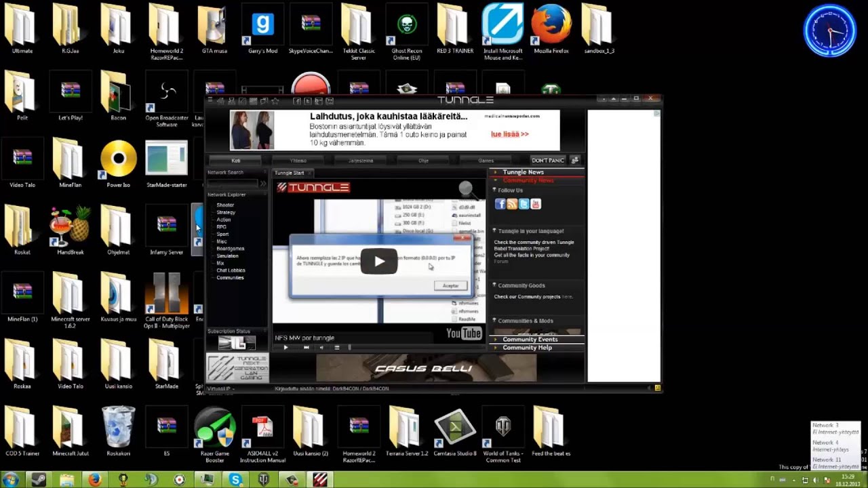Open the Ghost Recon Online (EU) shortcut
Screen dimensions: 868x488
click(x=407, y=33)
